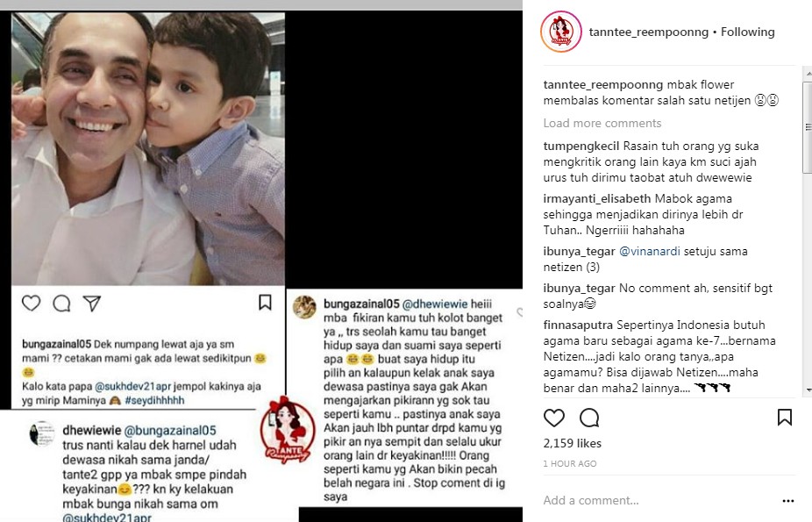Screen dimensions: 812x522
Task: Click the paper plane share icon in image
Action: [x=92, y=303]
